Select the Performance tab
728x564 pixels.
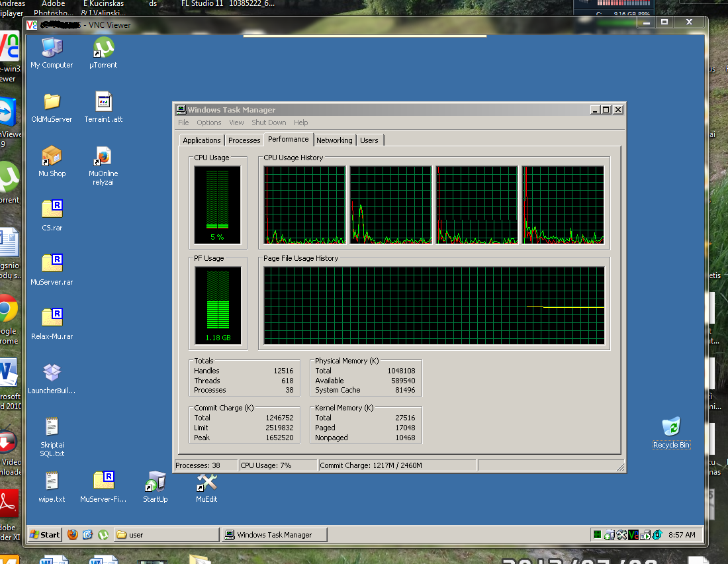coord(289,140)
